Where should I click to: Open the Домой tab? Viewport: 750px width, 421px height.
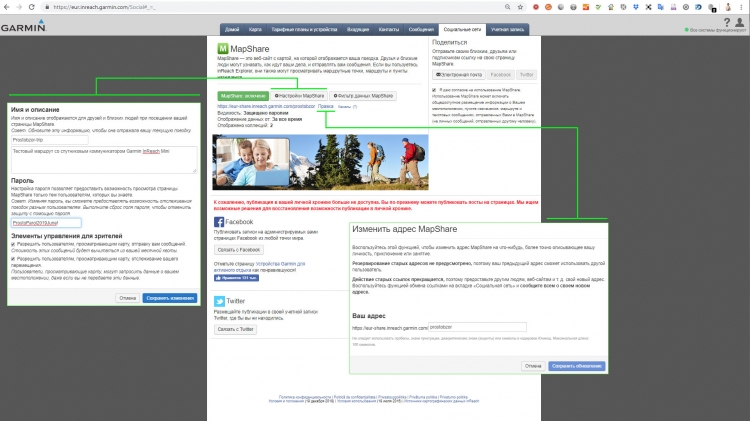(232, 30)
